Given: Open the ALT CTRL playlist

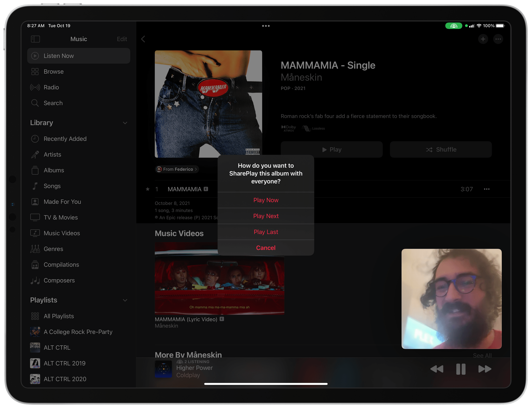Looking at the screenshot, I should point(79,347).
